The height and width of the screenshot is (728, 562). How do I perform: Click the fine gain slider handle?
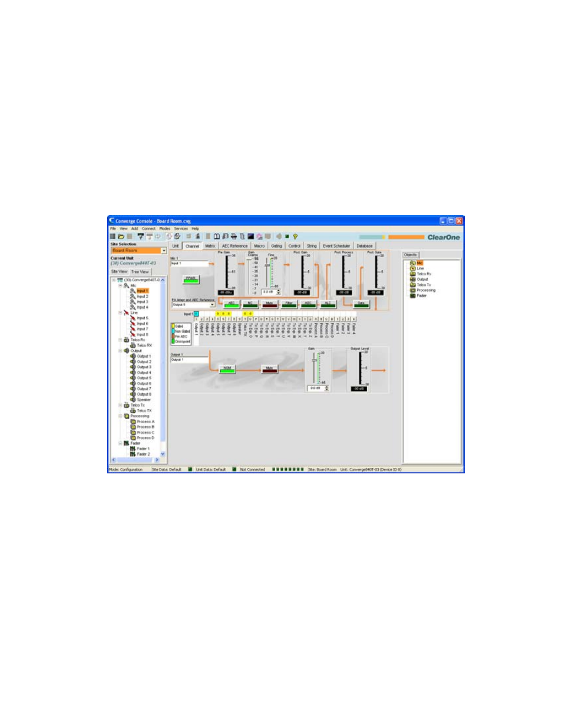click(267, 265)
